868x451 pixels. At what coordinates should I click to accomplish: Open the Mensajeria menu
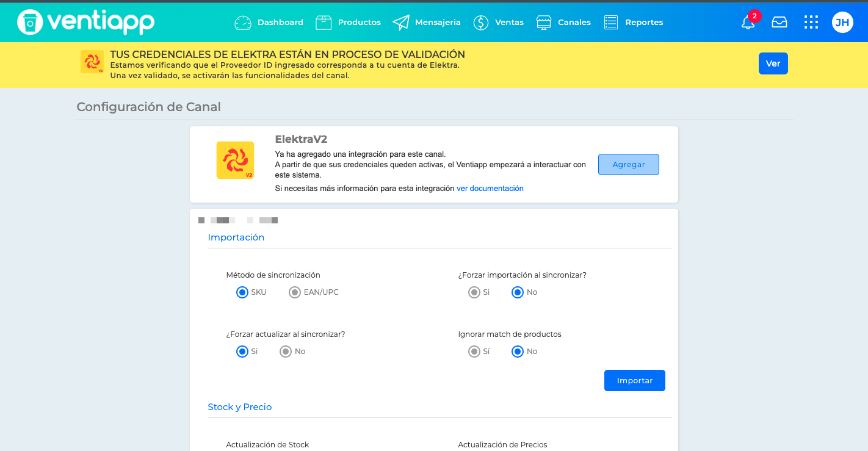tap(427, 23)
